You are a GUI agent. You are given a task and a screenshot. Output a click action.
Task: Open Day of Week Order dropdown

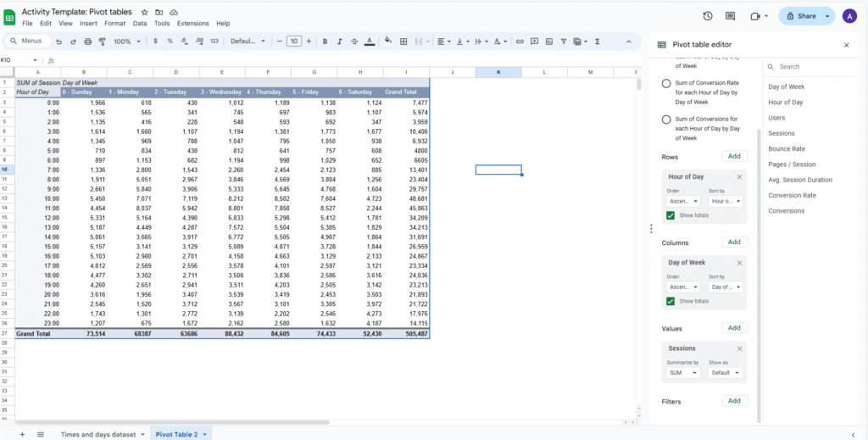point(683,287)
